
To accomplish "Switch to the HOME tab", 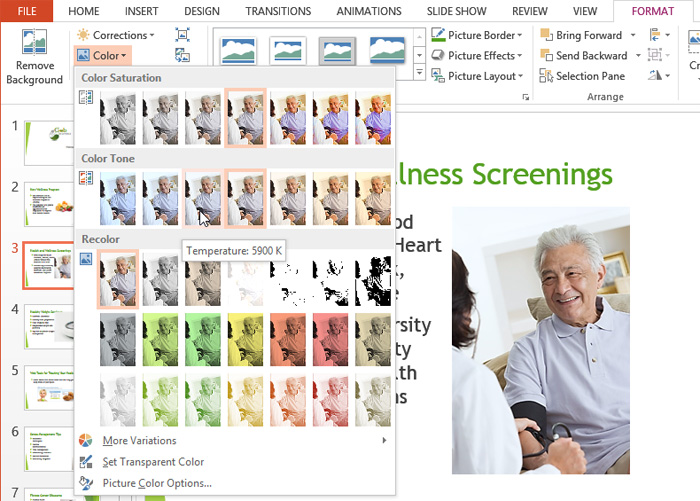I will (83, 11).
